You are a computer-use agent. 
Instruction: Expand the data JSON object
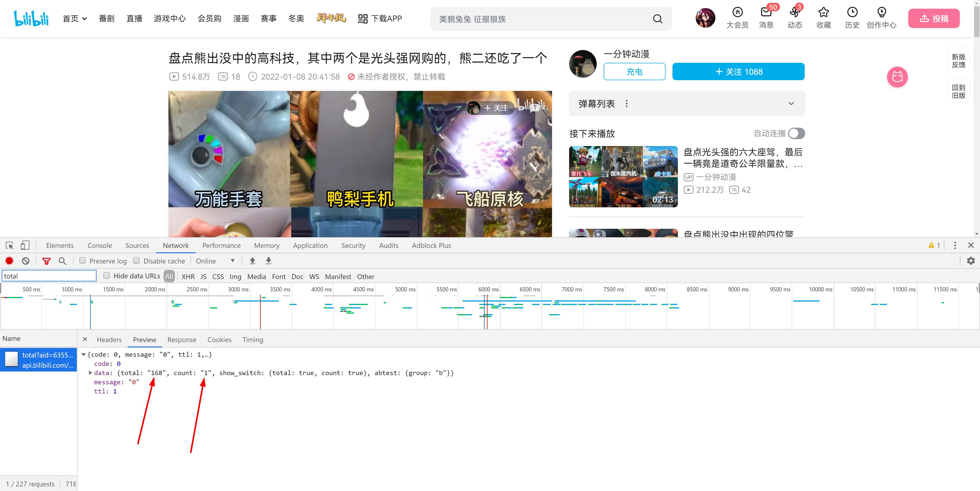90,373
